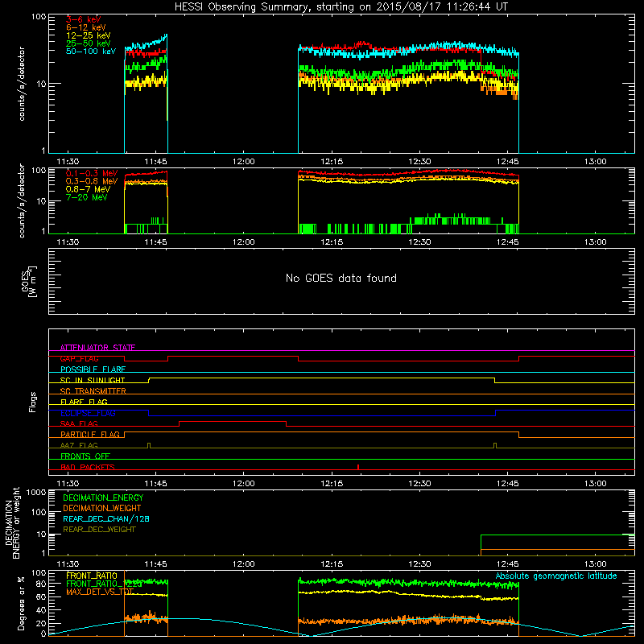Click the DECIMATION ENERGY or weight axis title

(12, 522)
